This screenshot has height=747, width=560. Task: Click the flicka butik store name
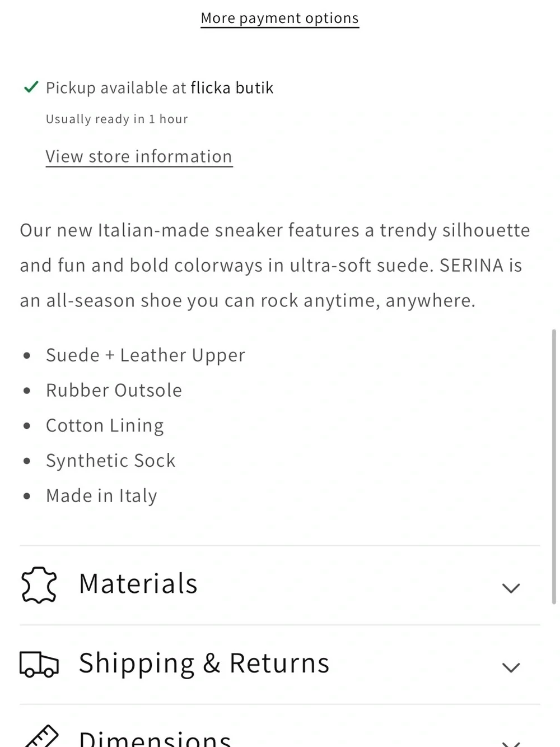click(x=232, y=87)
